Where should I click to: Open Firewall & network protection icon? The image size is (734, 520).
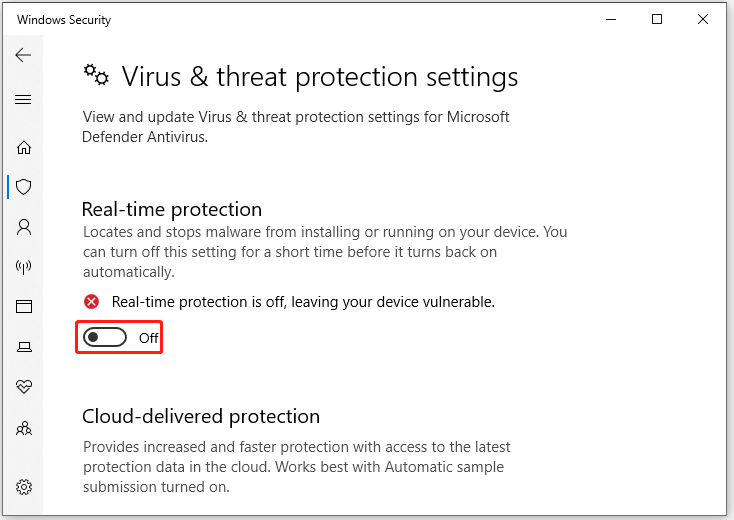coord(24,267)
